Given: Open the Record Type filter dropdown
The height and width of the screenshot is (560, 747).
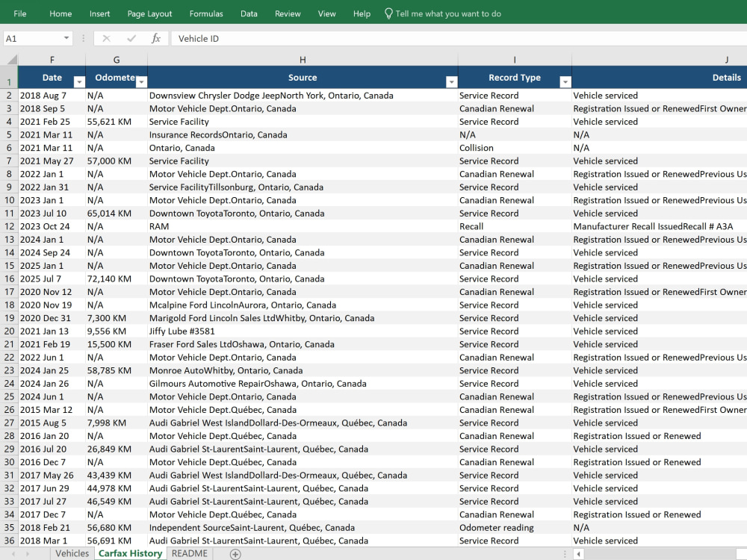Looking at the screenshot, I should [565, 82].
